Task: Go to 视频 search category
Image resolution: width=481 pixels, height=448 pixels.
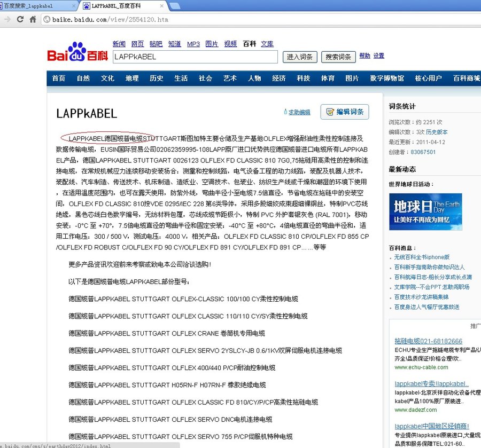Action: coord(230,44)
